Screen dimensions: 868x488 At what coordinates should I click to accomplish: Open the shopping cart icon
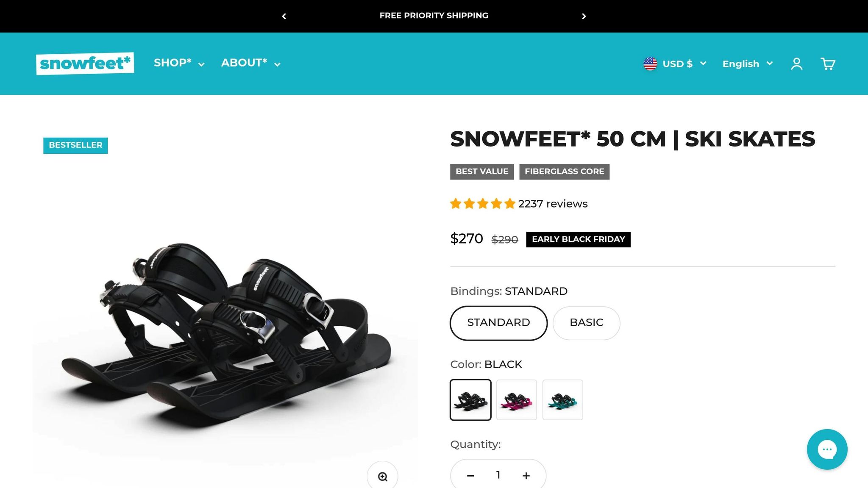(828, 64)
